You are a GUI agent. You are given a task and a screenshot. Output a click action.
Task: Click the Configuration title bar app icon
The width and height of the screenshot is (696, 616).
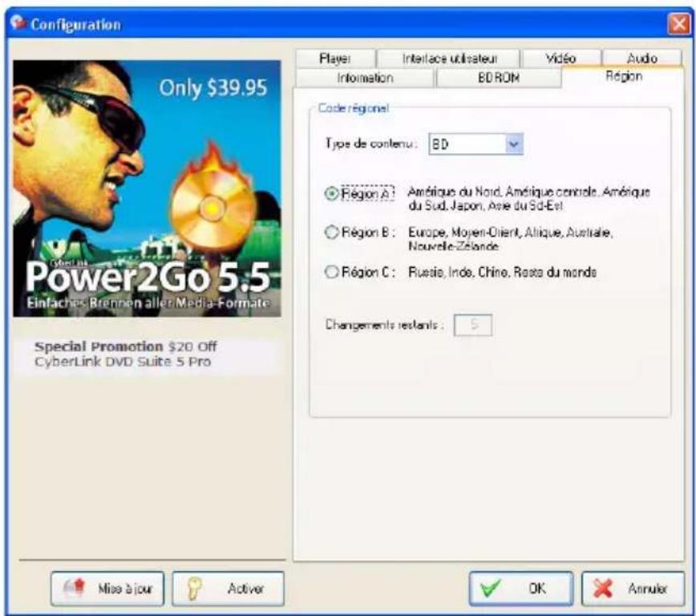point(18,22)
